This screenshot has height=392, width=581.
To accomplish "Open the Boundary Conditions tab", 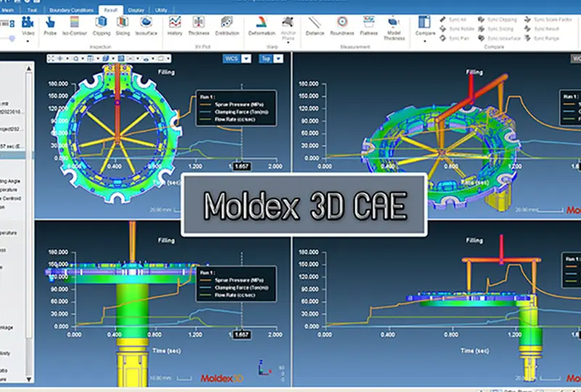I will [71, 10].
